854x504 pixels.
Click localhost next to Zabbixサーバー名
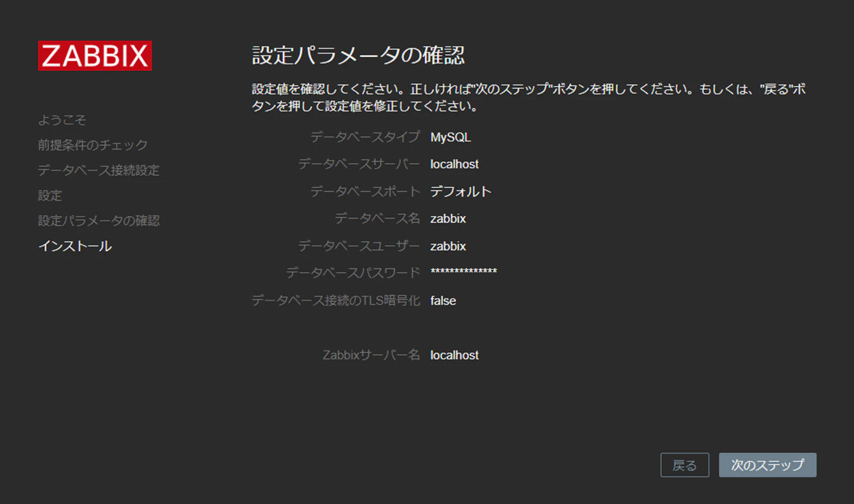[x=455, y=355]
